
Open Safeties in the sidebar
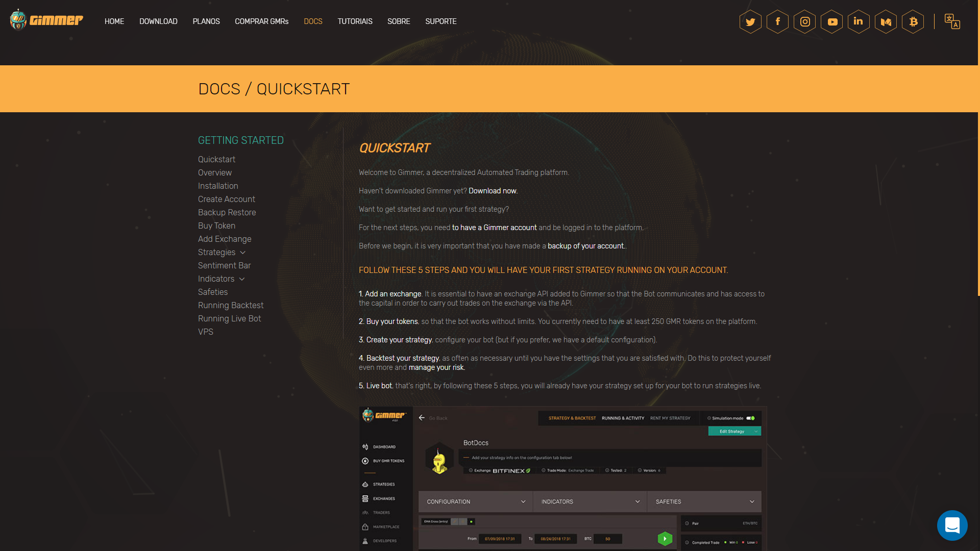[213, 292]
